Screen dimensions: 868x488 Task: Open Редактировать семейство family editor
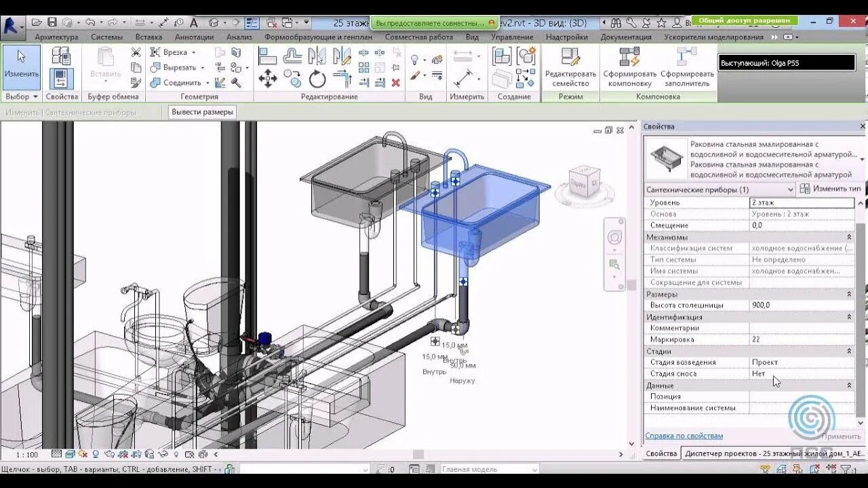570,68
